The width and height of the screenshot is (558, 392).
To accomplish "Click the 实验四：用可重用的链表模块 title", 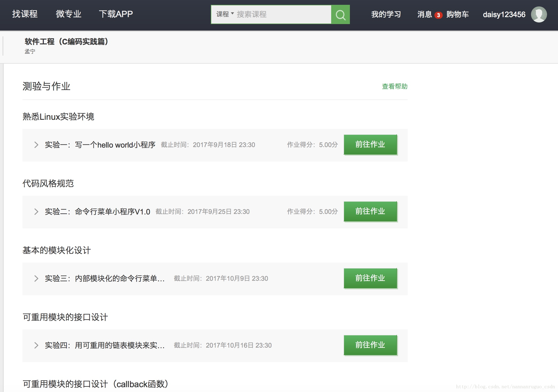I will [105, 345].
